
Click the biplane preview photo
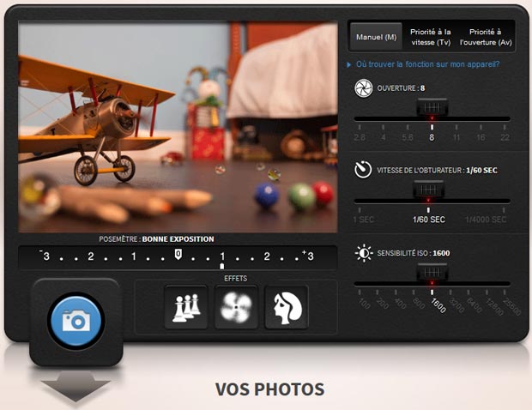(x=178, y=128)
